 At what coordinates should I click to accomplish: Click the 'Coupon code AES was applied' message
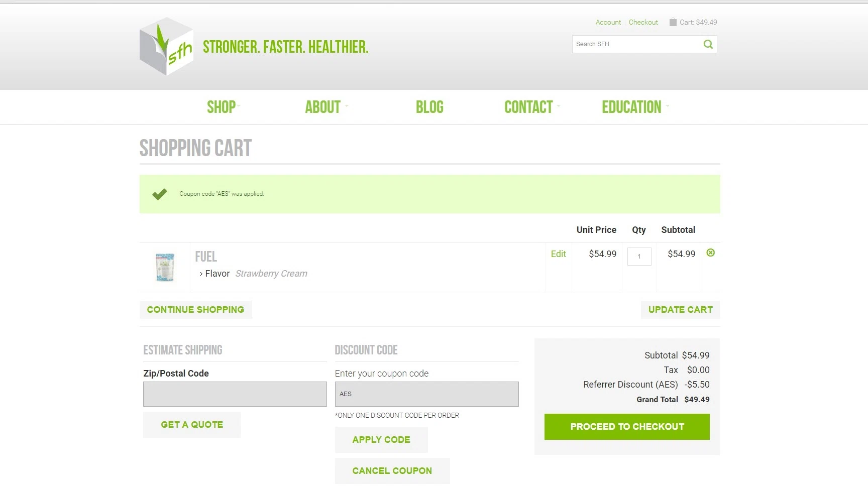222,194
